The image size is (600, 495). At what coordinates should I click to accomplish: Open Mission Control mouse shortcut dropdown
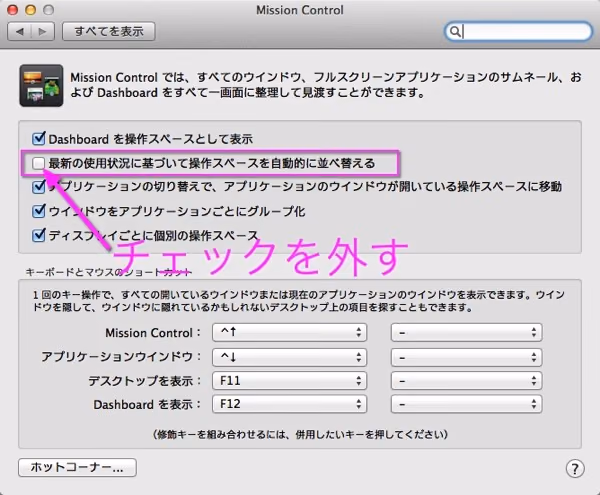coord(466,332)
